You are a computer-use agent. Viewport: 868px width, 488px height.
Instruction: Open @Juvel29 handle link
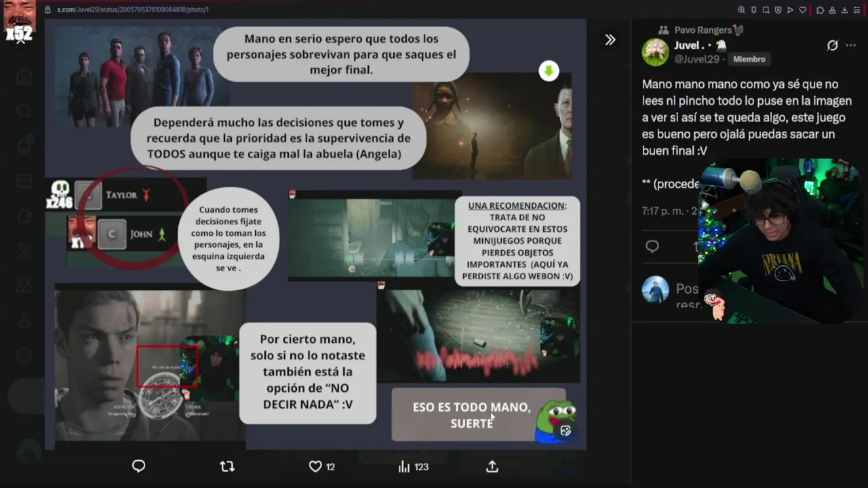coord(696,59)
